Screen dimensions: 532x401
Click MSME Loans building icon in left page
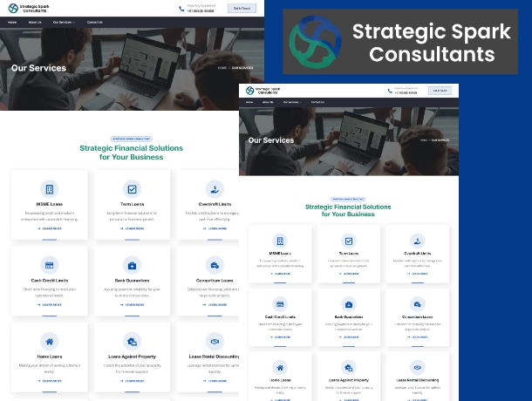pyautogui.click(x=50, y=189)
